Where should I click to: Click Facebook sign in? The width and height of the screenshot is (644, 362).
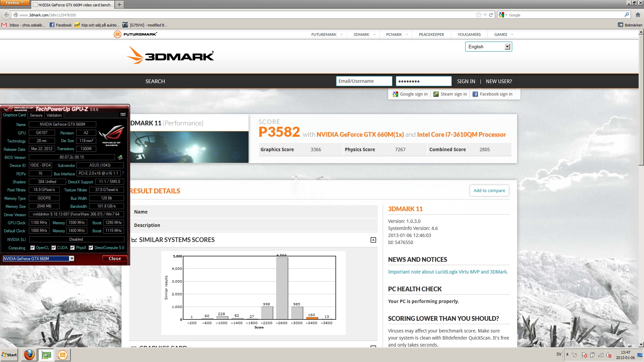click(x=492, y=94)
